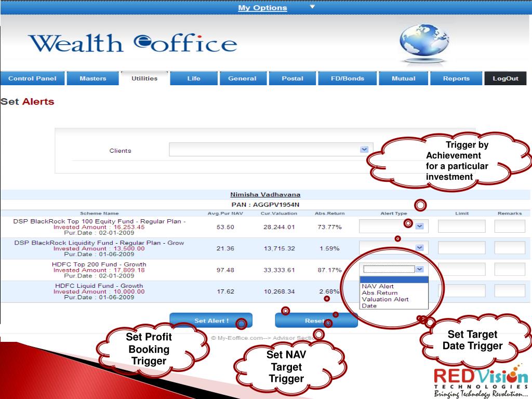Open the FD/Bonds tab
Image resolution: width=532 pixels, height=399 pixels.
click(x=348, y=78)
